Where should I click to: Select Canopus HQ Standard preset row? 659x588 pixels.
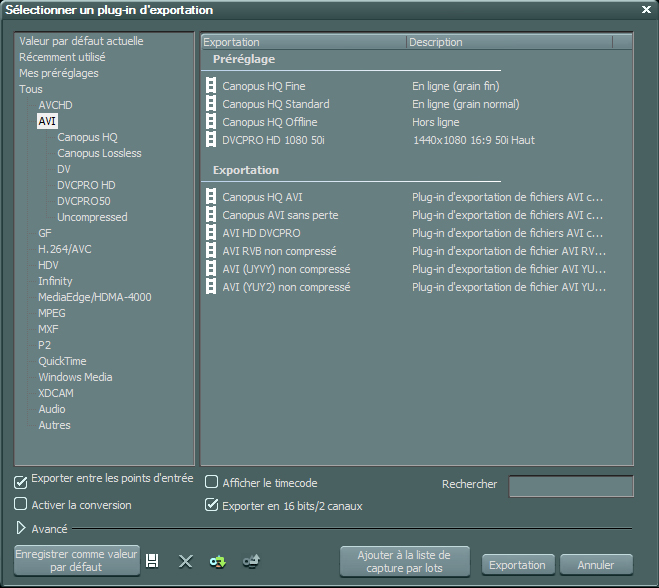(416, 104)
